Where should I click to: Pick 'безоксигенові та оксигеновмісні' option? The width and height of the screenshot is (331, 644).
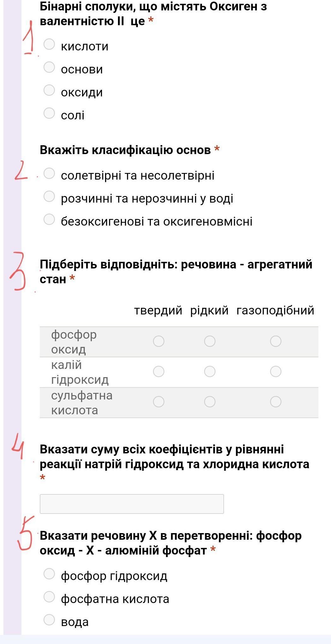49,219
